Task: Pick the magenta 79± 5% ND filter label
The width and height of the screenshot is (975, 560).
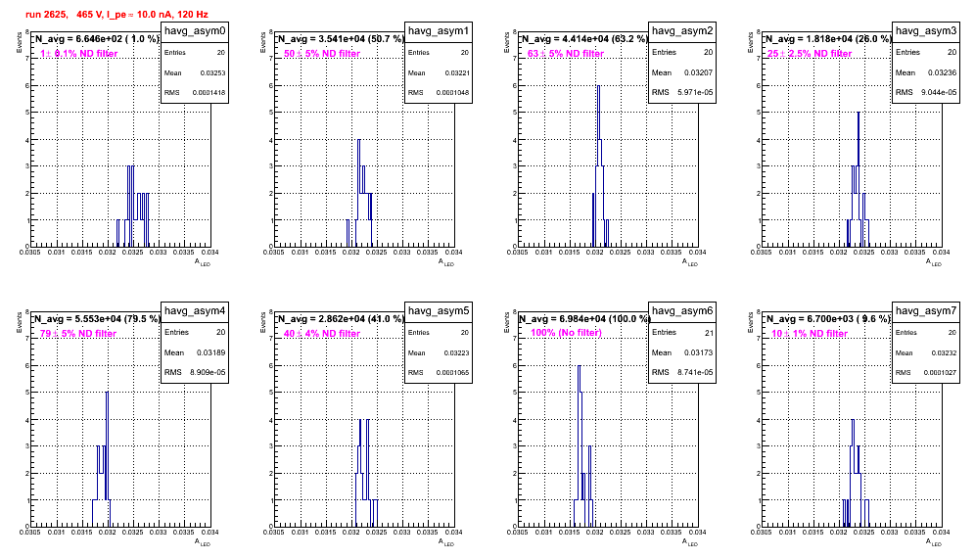Action: pos(78,334)
